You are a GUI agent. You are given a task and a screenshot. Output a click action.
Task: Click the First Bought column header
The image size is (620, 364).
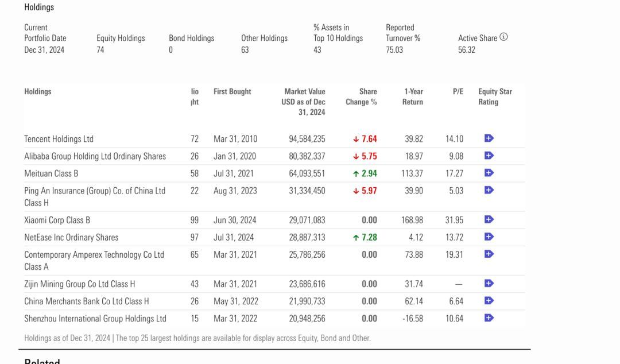[232, 92]
